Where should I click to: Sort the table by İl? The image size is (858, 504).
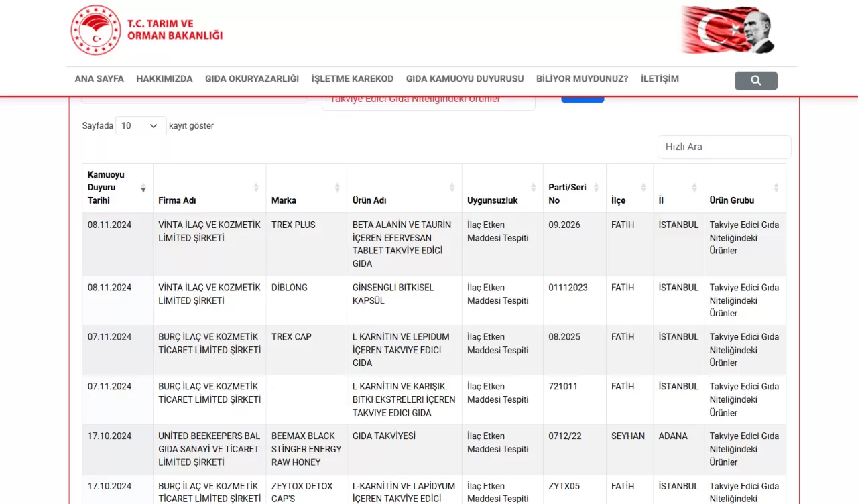(x=678, y=188)
